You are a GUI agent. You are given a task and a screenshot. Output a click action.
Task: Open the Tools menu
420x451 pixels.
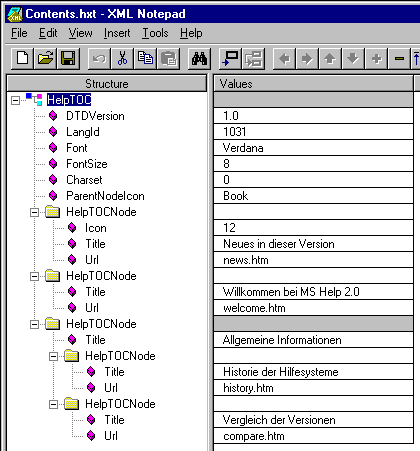155,33
